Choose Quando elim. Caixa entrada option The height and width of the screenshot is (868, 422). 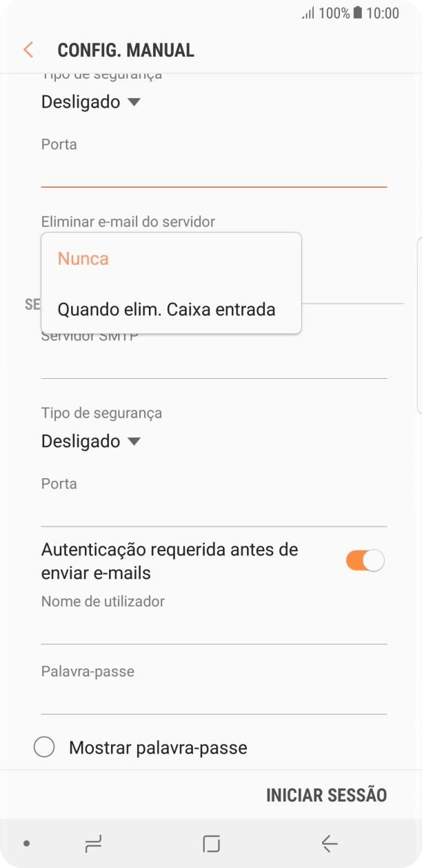[167, 309]
